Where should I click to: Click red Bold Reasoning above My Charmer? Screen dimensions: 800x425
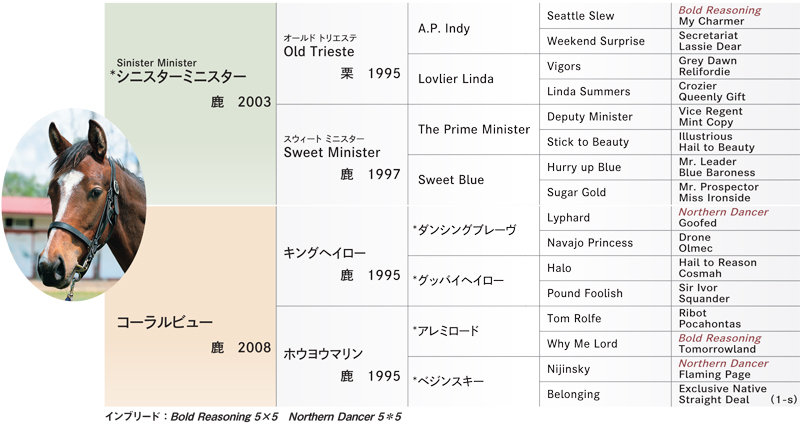pyautogui.click(x=719, y=10)
